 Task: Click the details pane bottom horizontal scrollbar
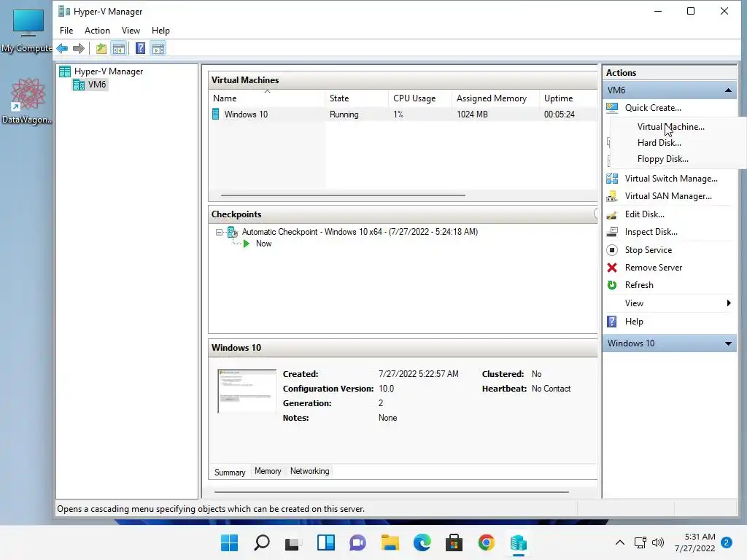pos(391,492)
